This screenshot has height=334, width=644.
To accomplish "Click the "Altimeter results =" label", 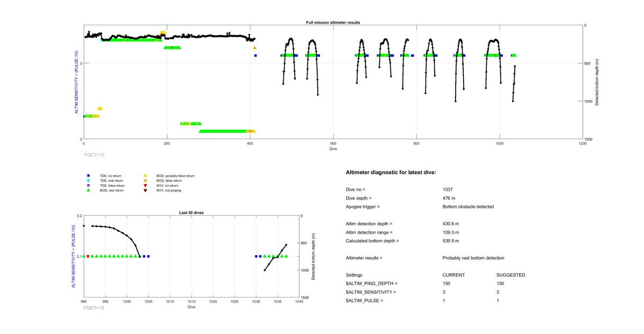I will point(364,258).
